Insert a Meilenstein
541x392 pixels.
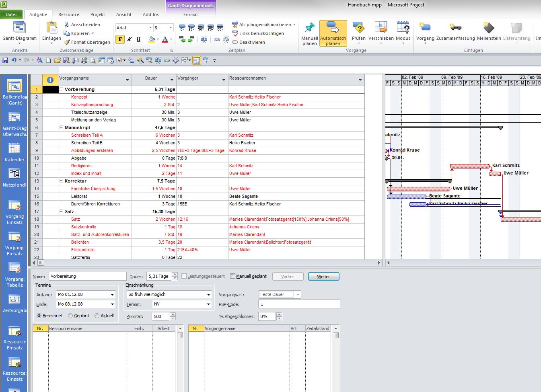(489, 31)
